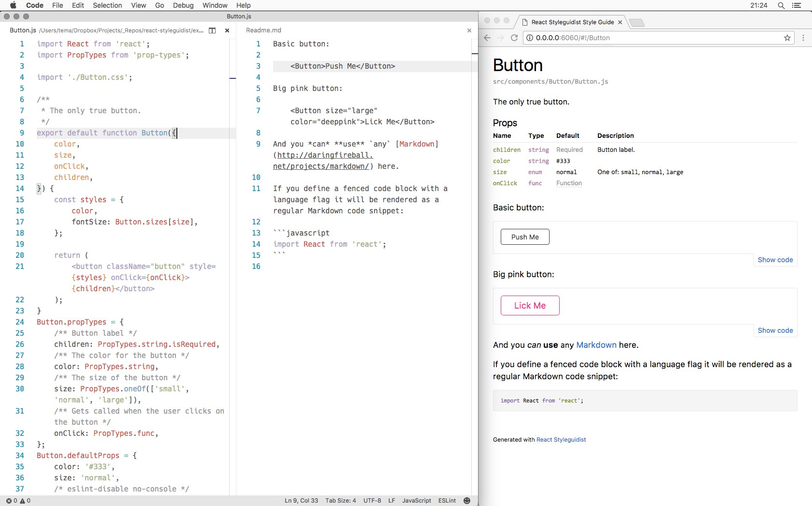The width and height of the screenshot is (812, 506).
Task: Click ESLint status bar entry
Action: point(447,501)
